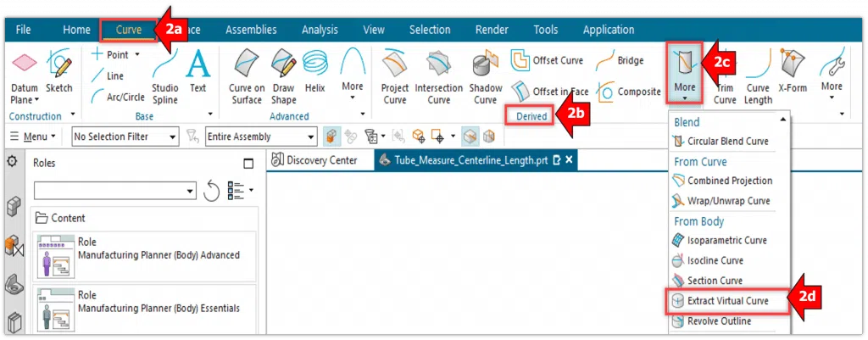This screenshot has height=340, width=868.
Task: Activate the Studio Spline tool
Action: tap(165, 77)
